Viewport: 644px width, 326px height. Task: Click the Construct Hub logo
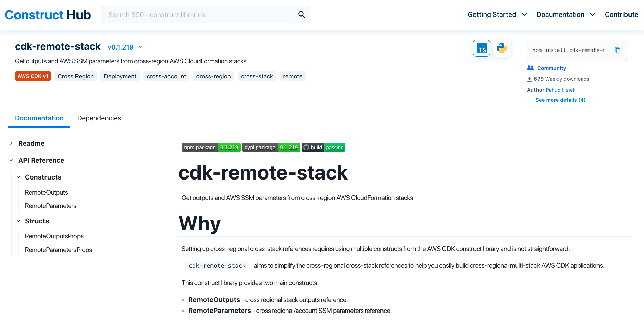(48, 14)
